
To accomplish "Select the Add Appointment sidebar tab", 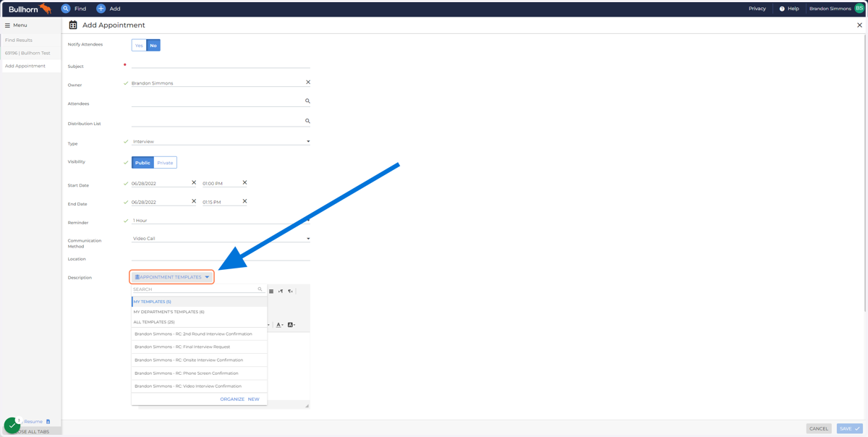I will pos(31,67).
